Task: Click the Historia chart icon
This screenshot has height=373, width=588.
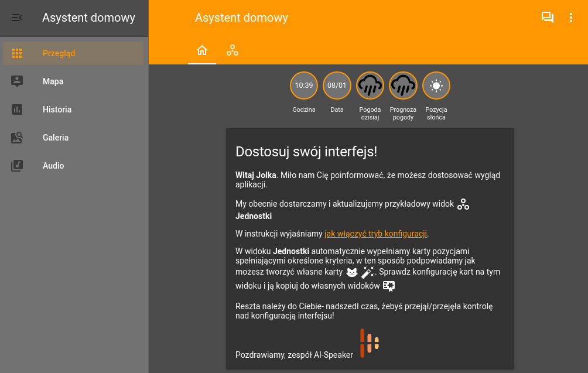Action: 17,109
